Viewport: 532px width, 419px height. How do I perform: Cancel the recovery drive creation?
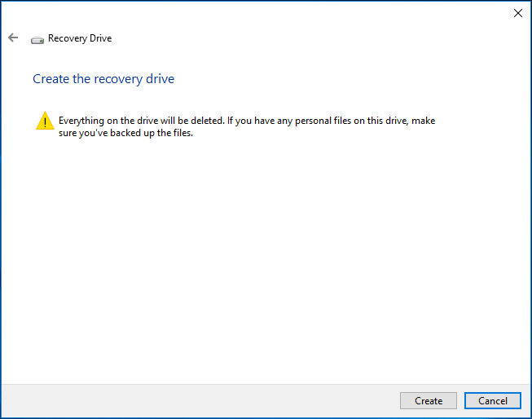click(x=492, y=400)
